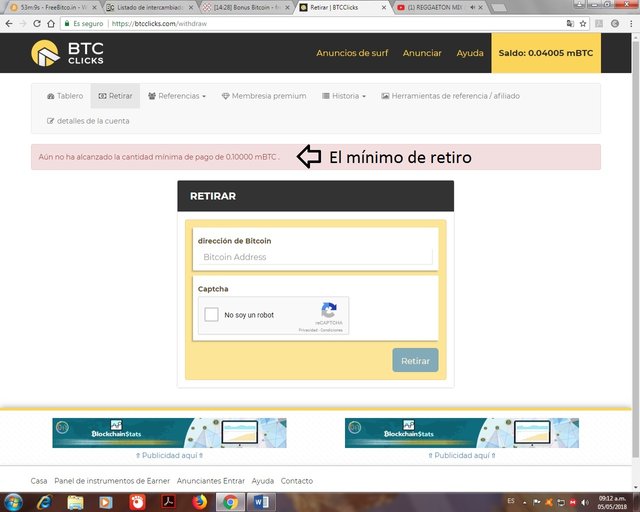640x512 pixels.
Task: Submit the blue Retirar button
Action: point(415,361)
